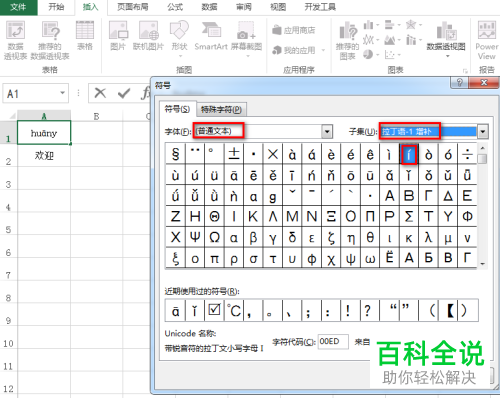Choose recent symbol ℃
Screen dimensions: 500x398
click(234, 310)
